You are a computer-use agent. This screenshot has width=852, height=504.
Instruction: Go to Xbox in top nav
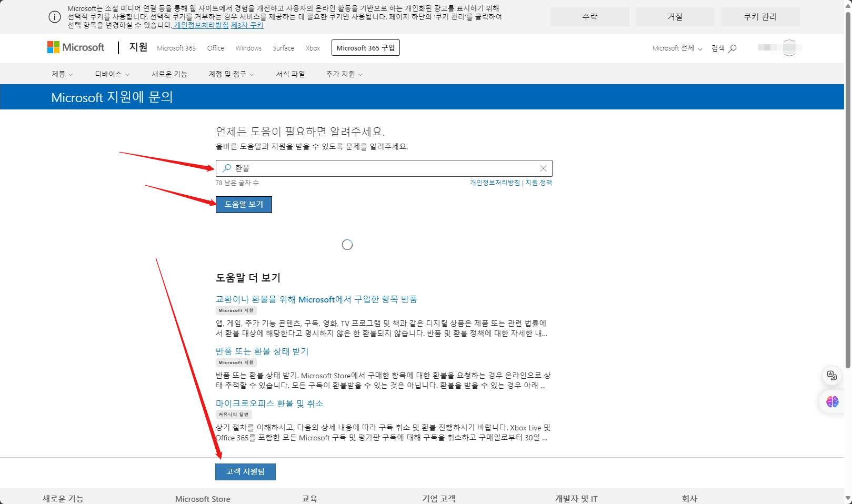click(x=313, y=48)
